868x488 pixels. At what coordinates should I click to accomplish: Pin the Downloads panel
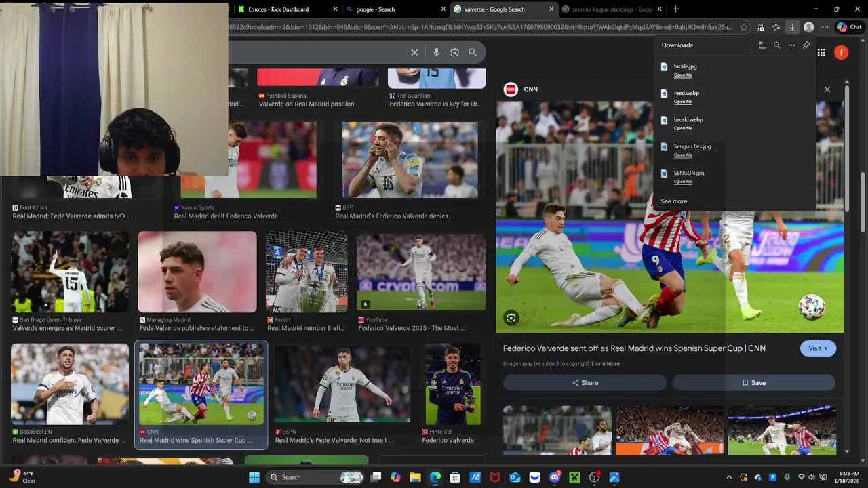click(806, 45)
